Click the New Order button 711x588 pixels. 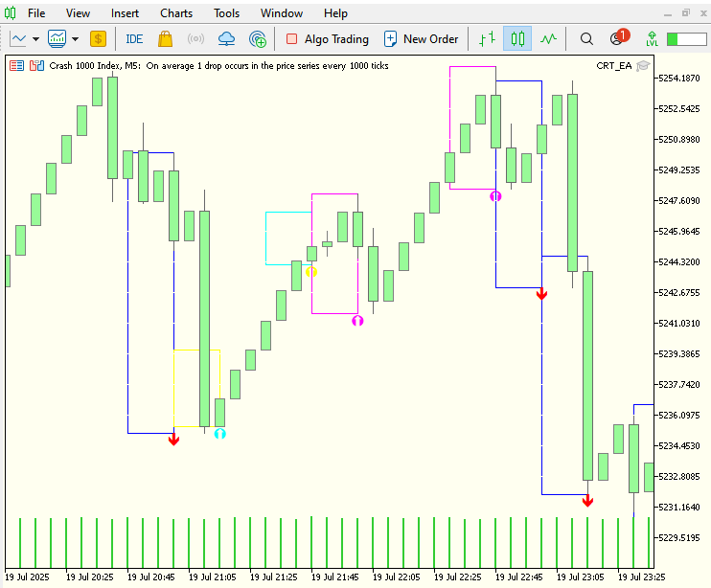coord(422,39)
